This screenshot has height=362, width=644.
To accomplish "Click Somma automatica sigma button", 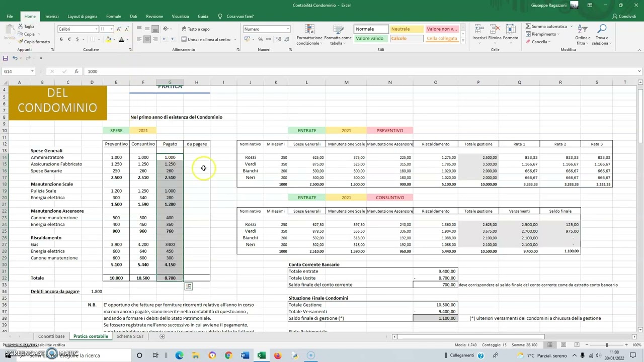I will tap(546, 26).
